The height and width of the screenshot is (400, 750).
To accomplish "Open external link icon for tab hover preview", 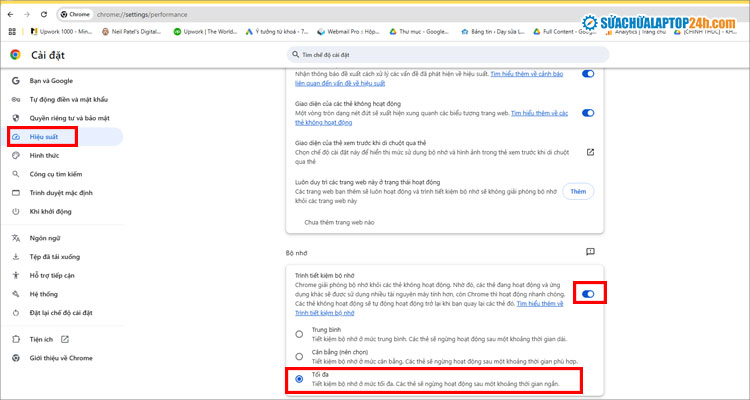I will click(589, 152).
